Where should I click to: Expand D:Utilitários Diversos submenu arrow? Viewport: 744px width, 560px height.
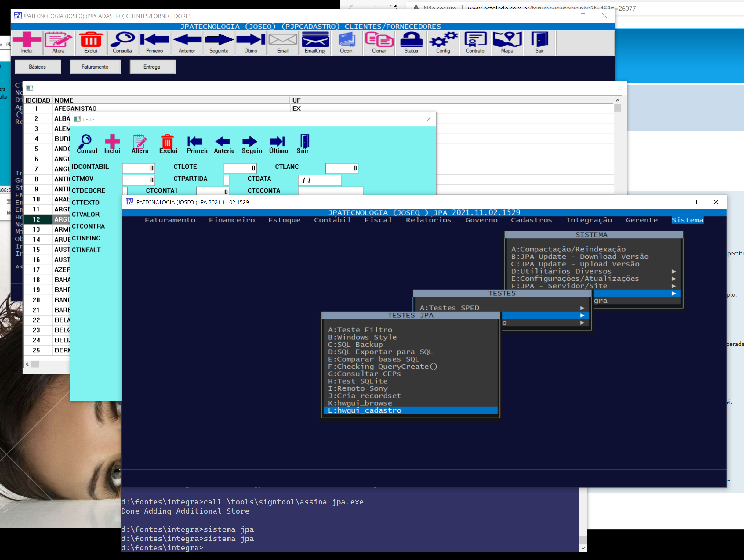click(673, 271)
